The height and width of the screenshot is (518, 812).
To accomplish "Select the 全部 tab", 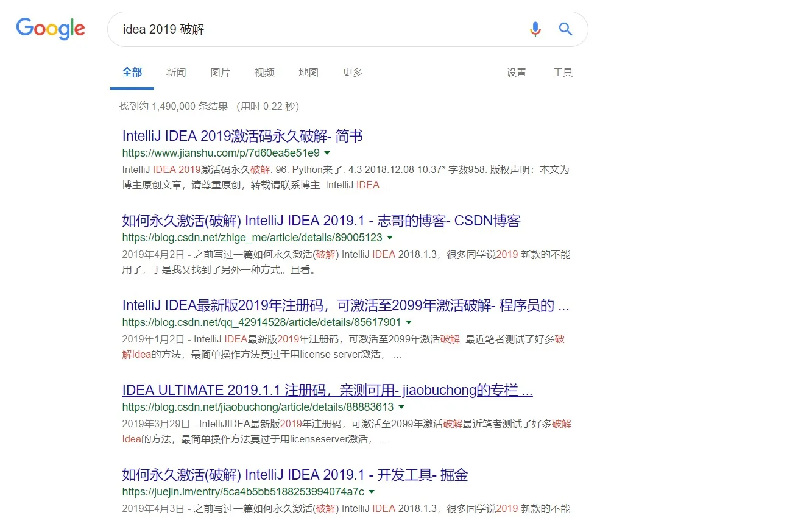I will coord(132,72).
